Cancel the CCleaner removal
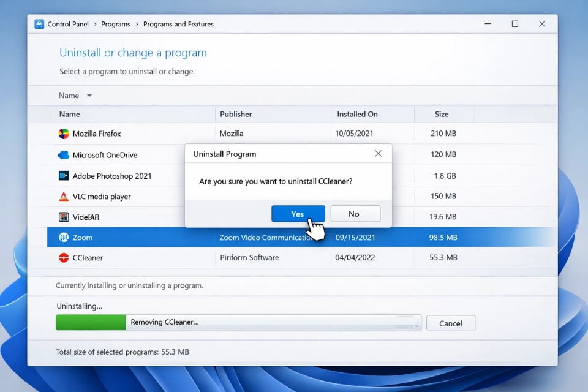 click(x=451, y=323)
